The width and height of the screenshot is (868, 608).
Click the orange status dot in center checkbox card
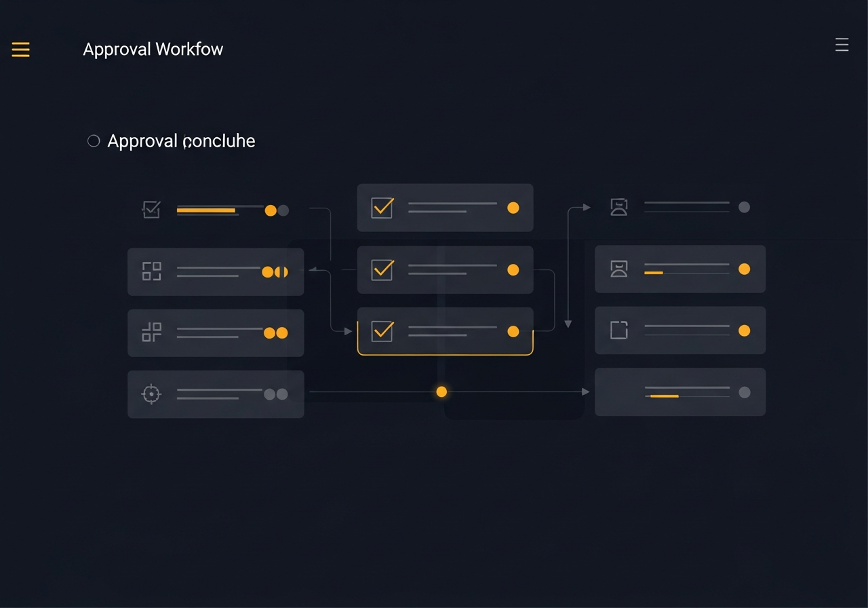513,270
